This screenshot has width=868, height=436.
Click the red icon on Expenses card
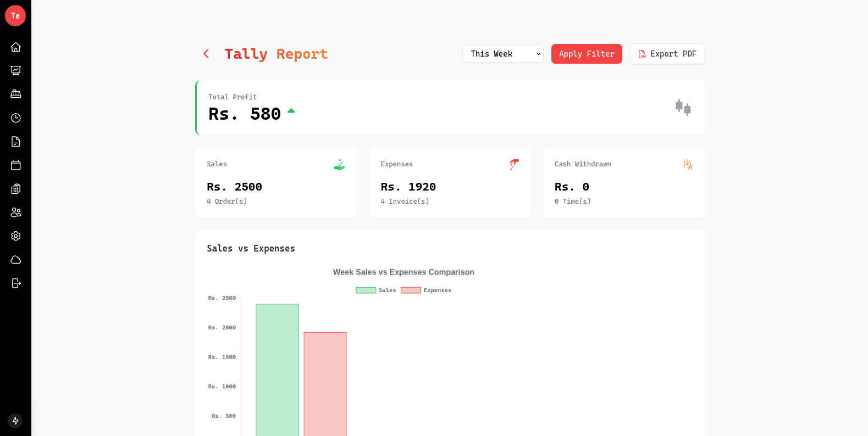click(x=514, y=164)
